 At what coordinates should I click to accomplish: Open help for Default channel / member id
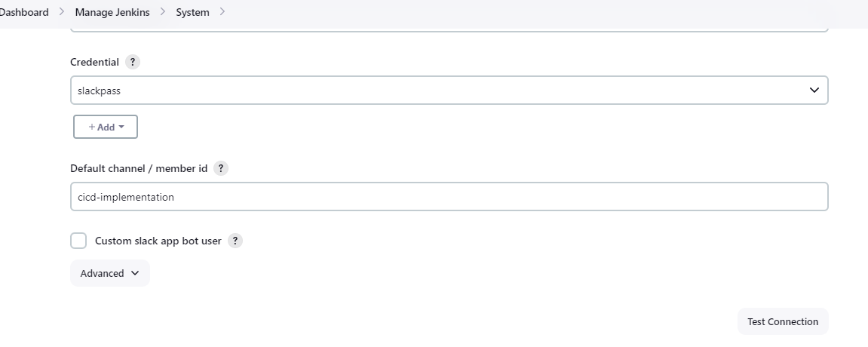[221, 168]
